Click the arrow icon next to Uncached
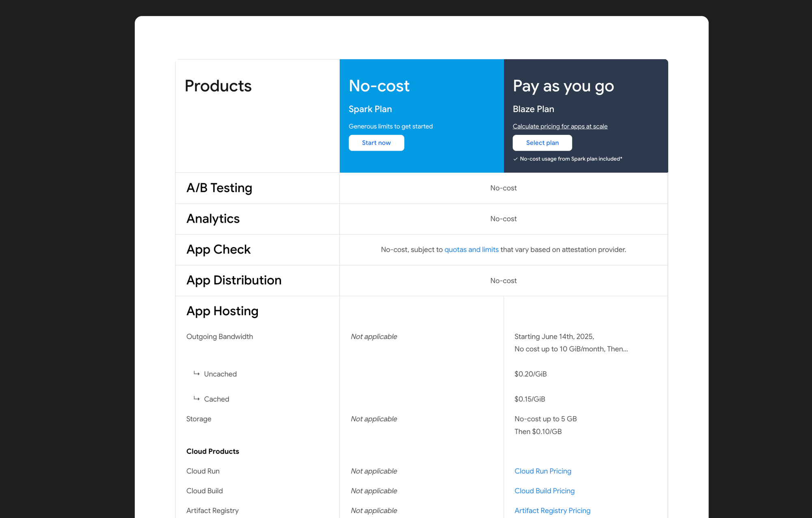 [x=197, y=373]
